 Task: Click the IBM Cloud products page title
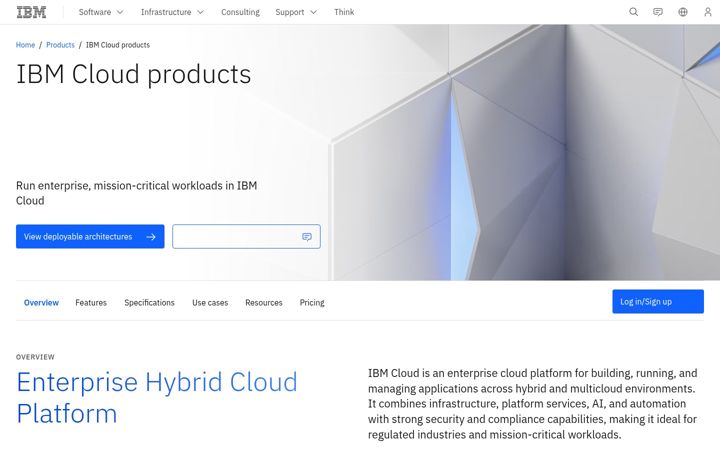click(134, 74)
